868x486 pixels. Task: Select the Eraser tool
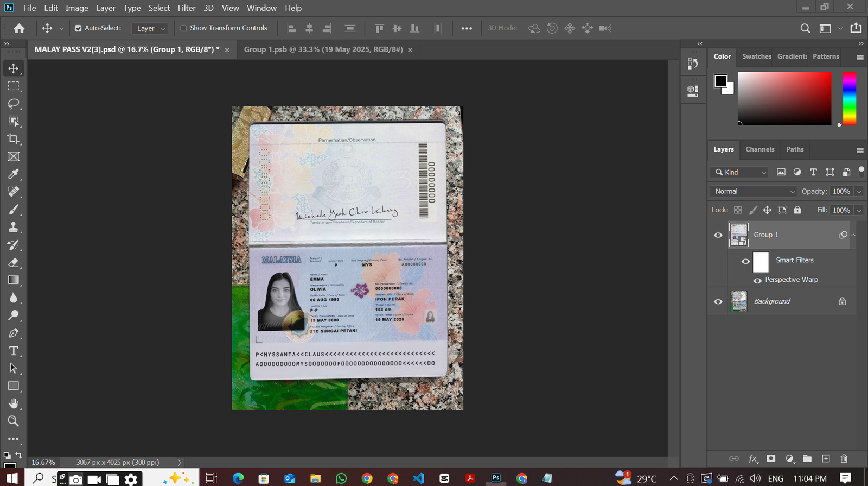[14, 263]
